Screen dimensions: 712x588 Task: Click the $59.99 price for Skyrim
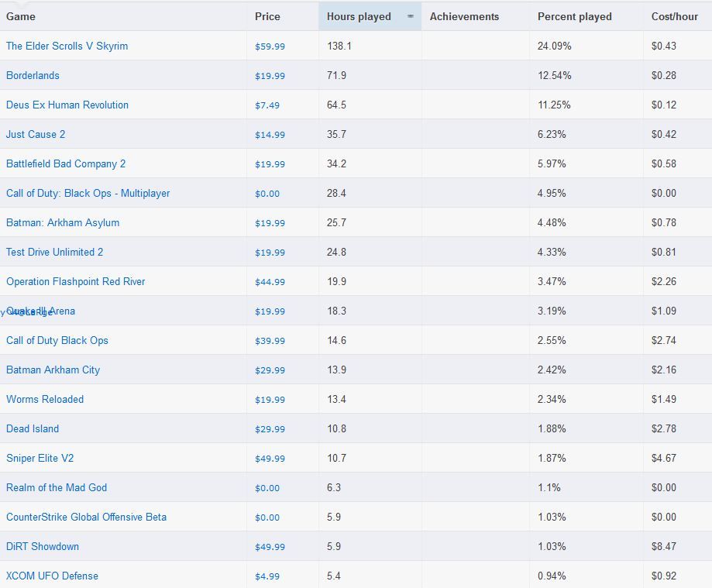[x=270, y=46]
